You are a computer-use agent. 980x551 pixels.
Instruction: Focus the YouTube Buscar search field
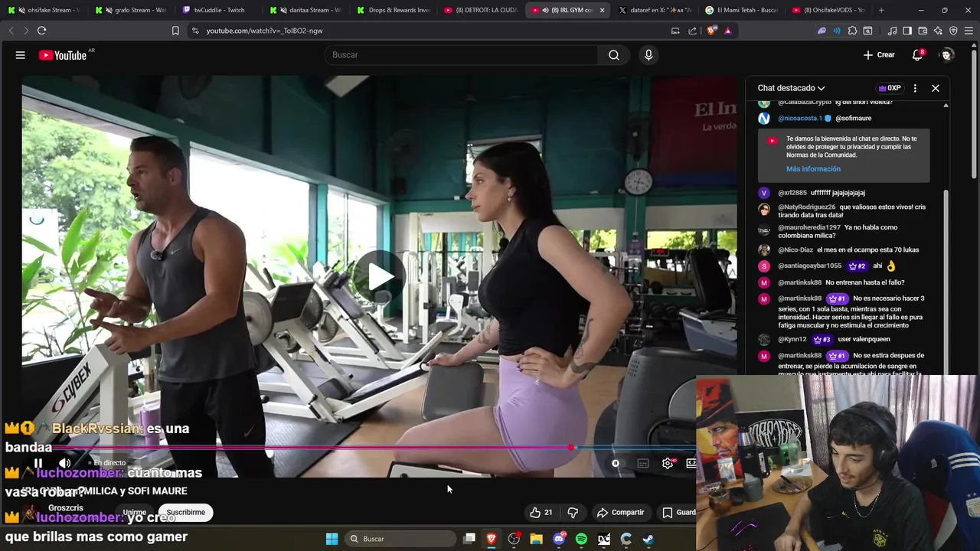462,55
